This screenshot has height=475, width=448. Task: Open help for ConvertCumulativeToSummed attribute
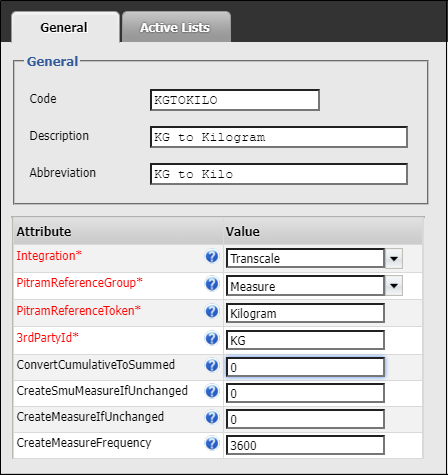coord(212,366)
